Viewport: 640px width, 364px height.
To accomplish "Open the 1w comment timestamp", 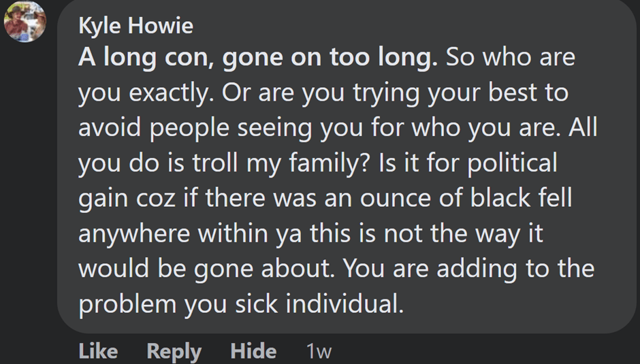I will click(319, 351).
